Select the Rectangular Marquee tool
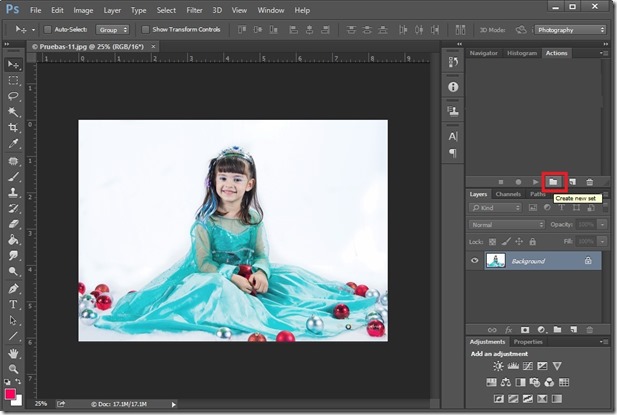Image resolution: width=617 pixels, height=415 pixels. pos(13,80)
